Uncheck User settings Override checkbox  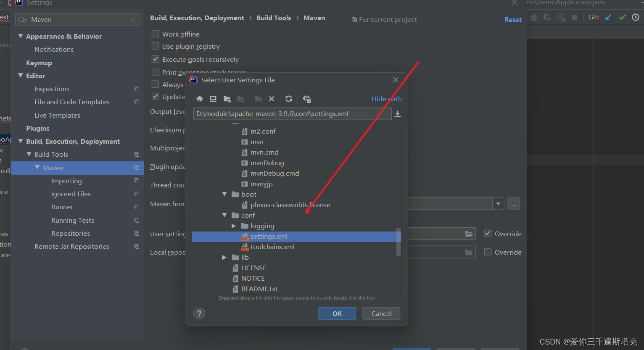click(x=488, y=233)
